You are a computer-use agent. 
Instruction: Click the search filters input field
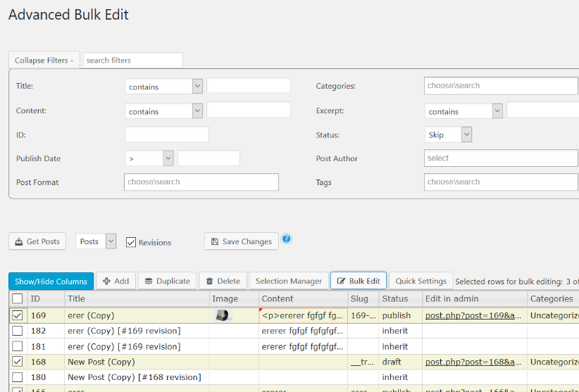pyautogui.click(x=132, y=61)
